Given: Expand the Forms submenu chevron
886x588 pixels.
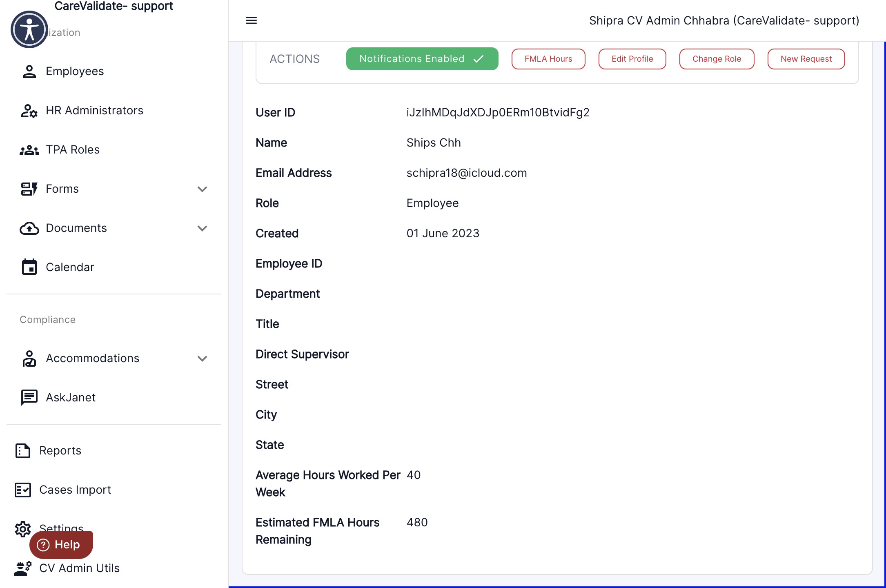Looking at the screenshot, I should pos(202,189).
